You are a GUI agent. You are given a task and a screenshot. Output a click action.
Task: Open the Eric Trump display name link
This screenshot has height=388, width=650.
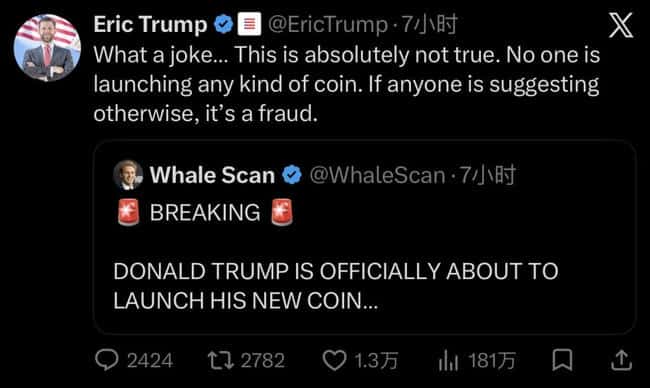(x=150, y=24)
